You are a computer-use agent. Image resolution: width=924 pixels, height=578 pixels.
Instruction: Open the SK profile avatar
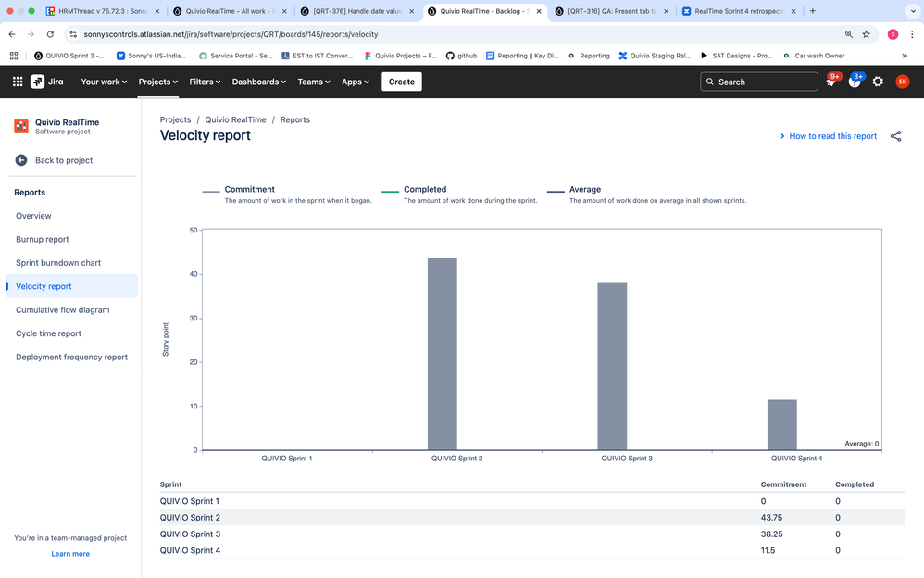coord(902,82)
